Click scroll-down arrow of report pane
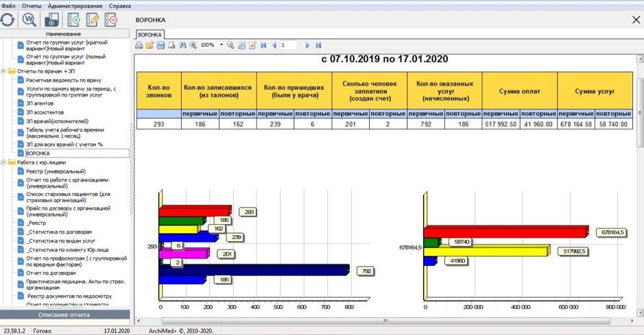 click(640, 313)
